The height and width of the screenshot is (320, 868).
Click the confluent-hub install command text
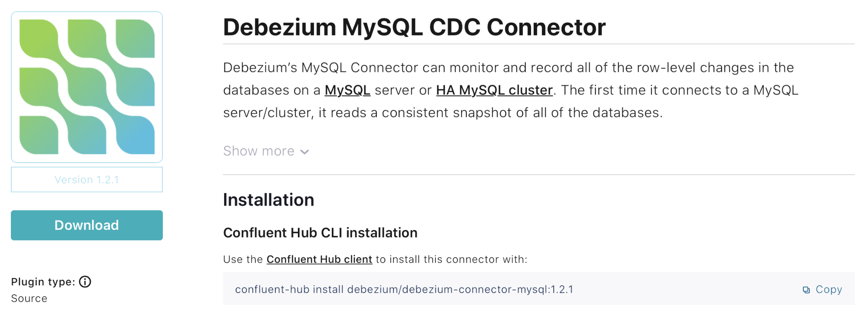click(x=404, y=289)
